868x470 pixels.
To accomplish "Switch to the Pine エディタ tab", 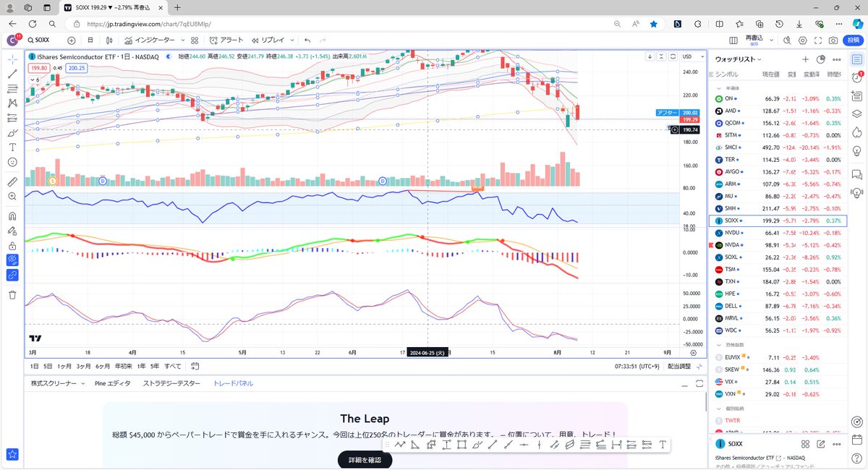I will tap(113, 383).
